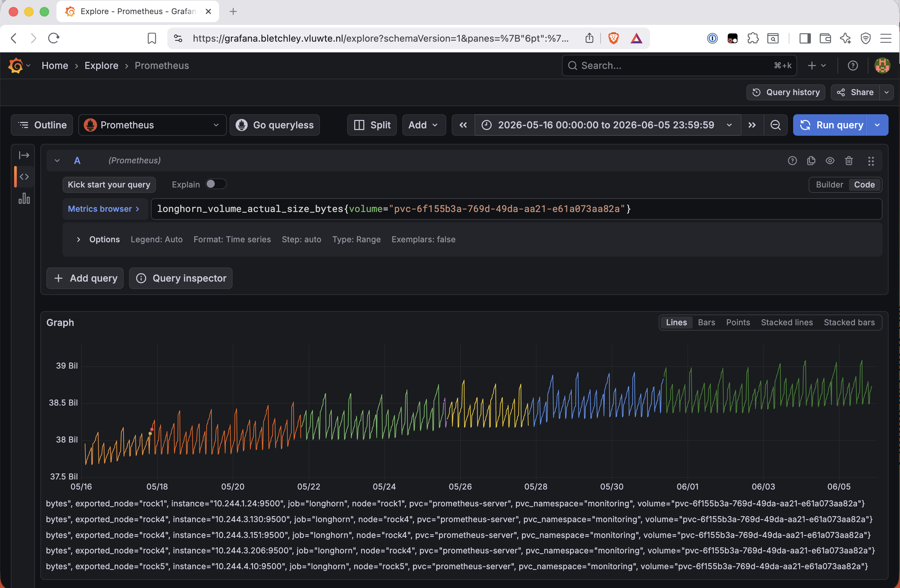Screen dimensions: 900x588
Task: Click the drag handle dots of query A
Action: [871, 161]
